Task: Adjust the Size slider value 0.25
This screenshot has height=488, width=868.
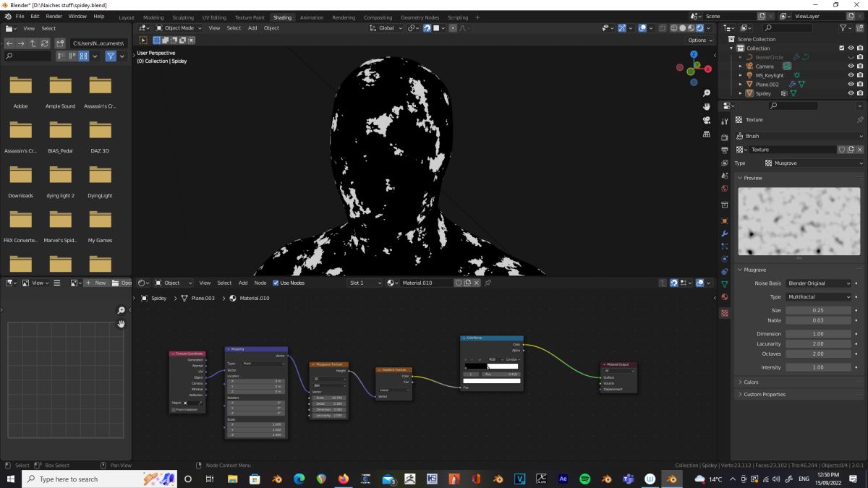Action: pyautogui.click(x=818, y=310)
